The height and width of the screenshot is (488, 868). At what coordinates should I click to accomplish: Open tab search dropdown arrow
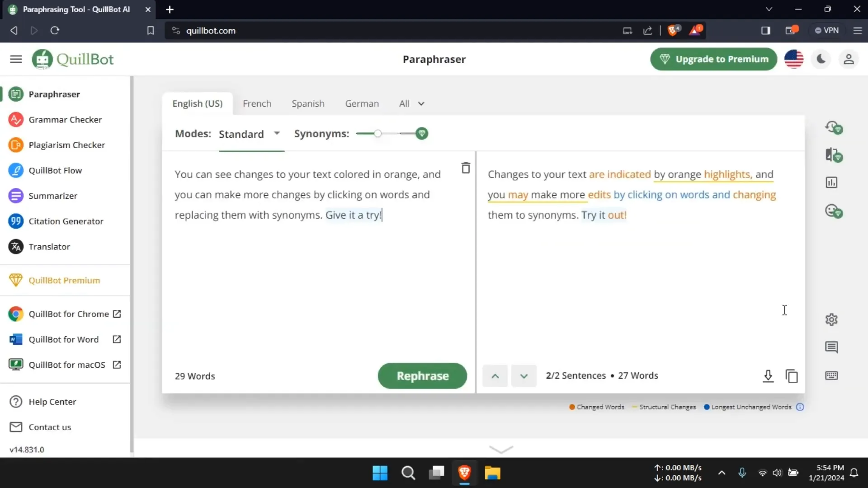(769, 9)
